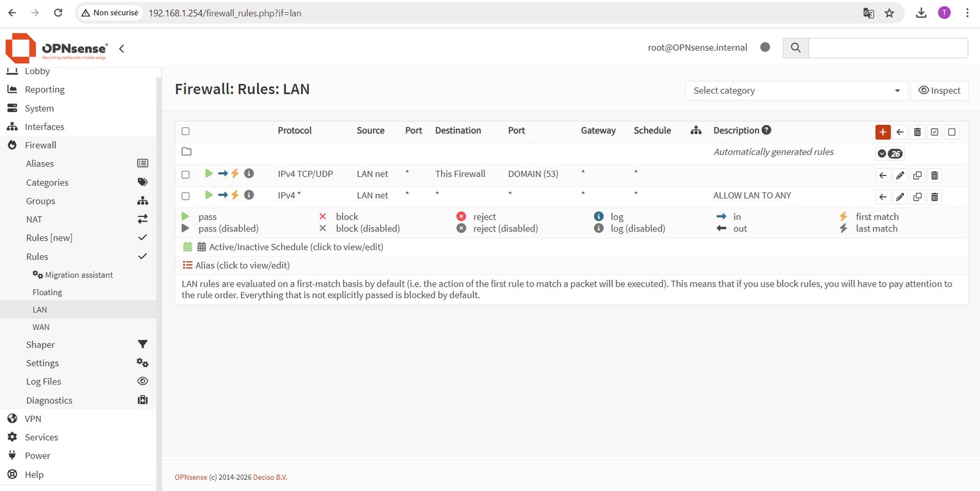Disable selected rules via header square icon
Image resolution: width=980 pixels, height=491 pixels.
tap(952, 132)
